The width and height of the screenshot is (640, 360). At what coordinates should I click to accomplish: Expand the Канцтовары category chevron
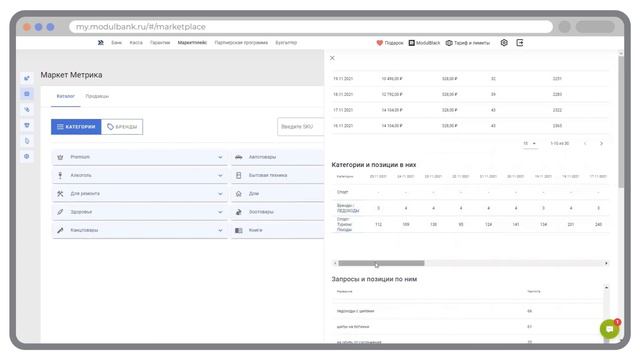click(x=220, y=230)
